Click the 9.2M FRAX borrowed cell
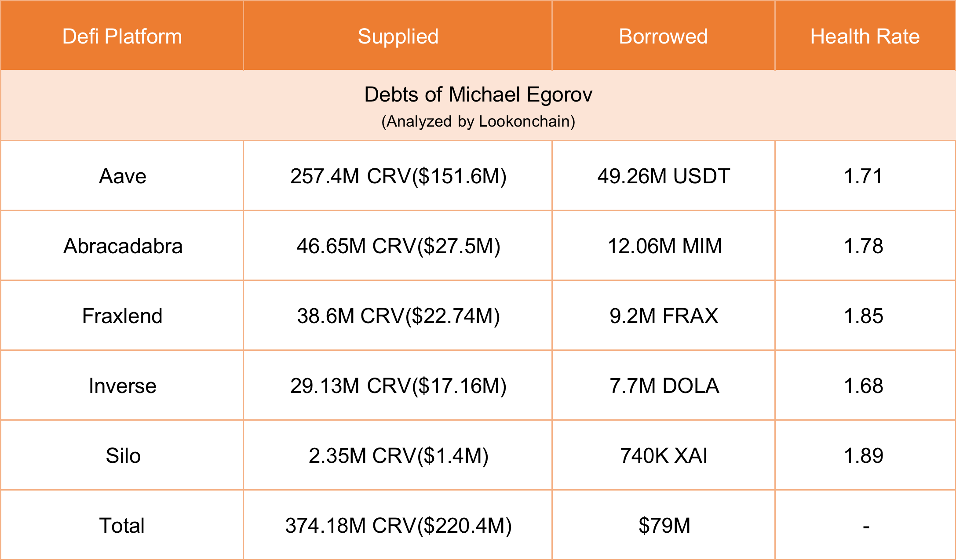 [664, 316]
